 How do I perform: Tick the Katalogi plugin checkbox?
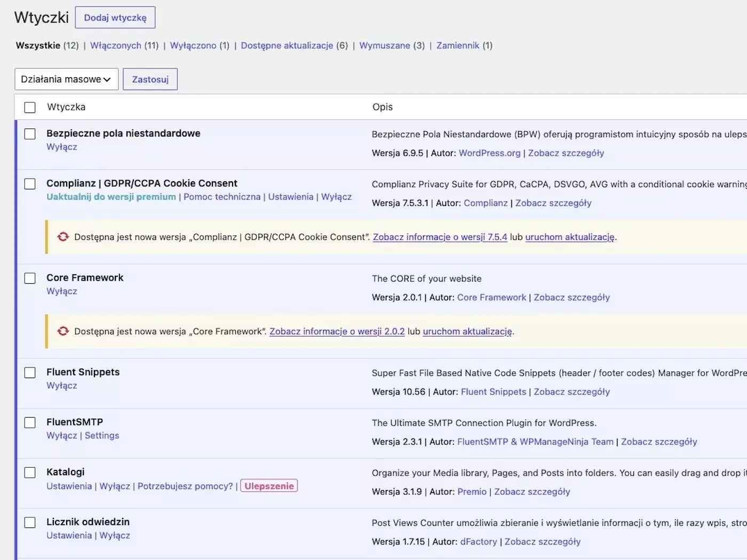point(30,473)
